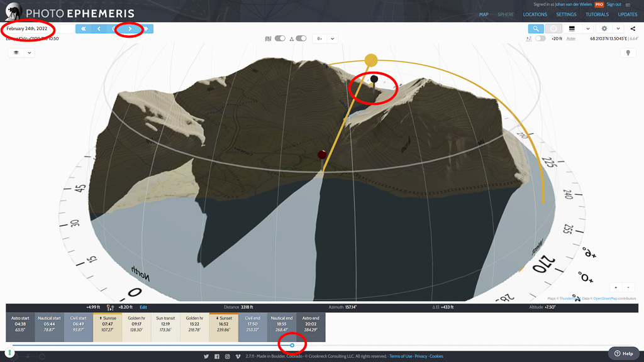Open the map layers dropdown
The image size is (644, 362).
pos(21,53)
